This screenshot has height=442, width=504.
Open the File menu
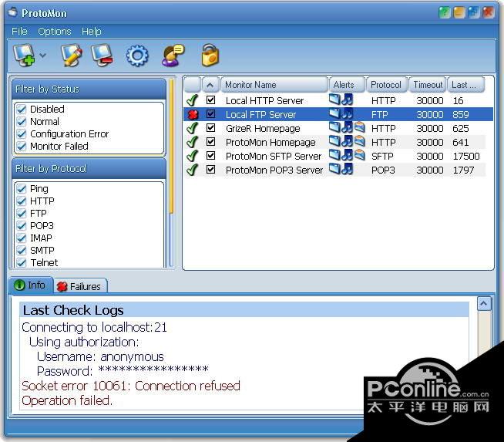click(x=19, y=31)
